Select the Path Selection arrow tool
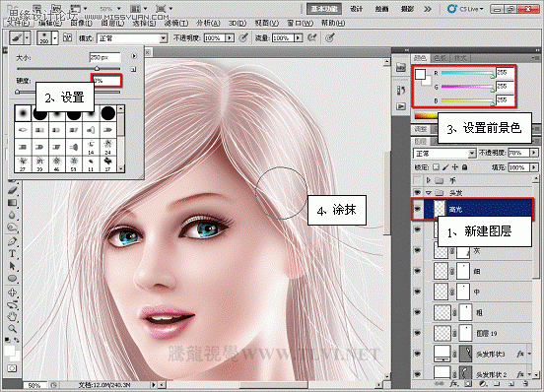Screen dimensions: 544x392 click(x=12, y=266)
